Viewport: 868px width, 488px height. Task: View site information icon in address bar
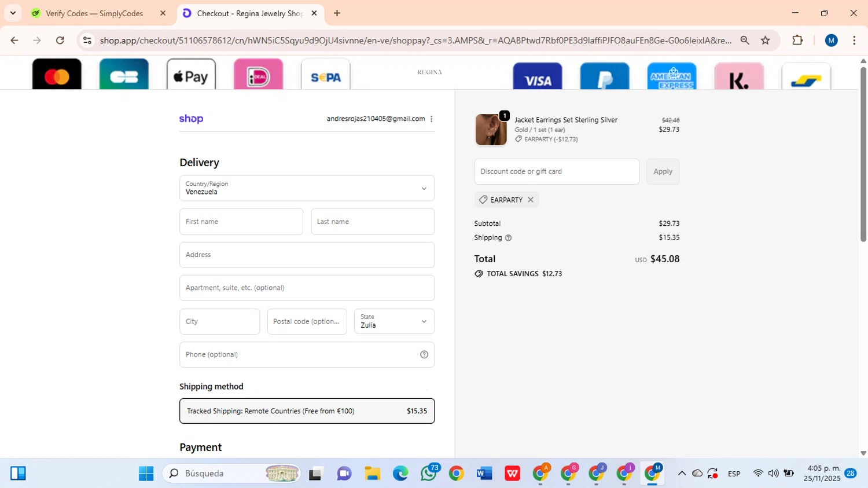pyautogui.click(x=87, y=41)
